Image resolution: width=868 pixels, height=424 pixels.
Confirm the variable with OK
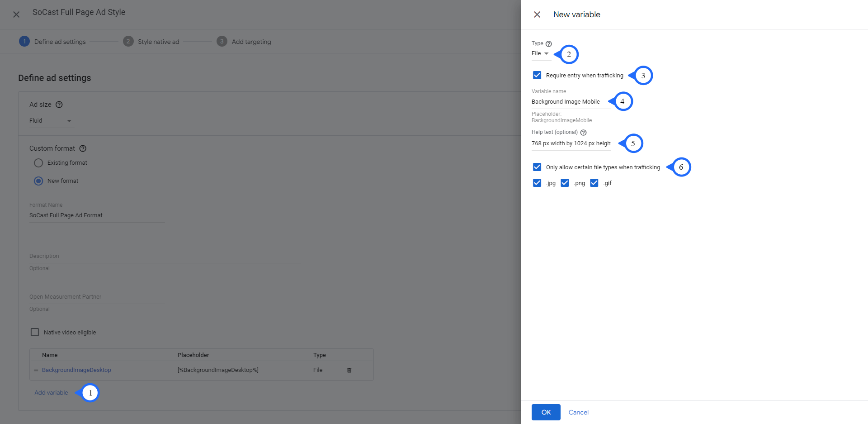coord(546,412)
